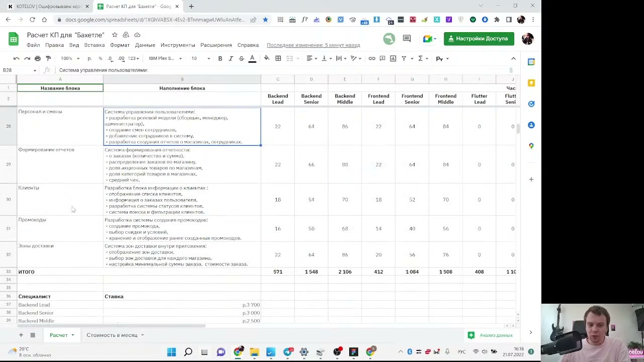Star the document
This screenshot has height=362, width=644.
[x=115, y=35]
